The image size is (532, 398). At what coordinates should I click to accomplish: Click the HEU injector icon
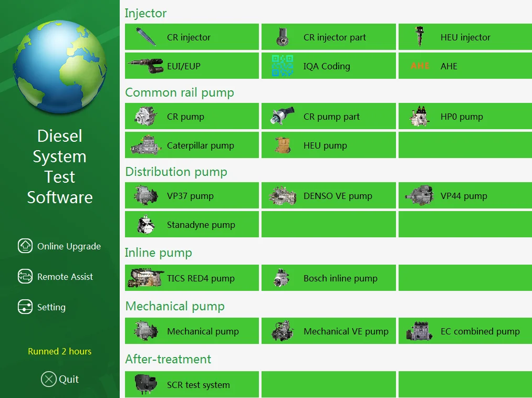(x=420, y=37)
